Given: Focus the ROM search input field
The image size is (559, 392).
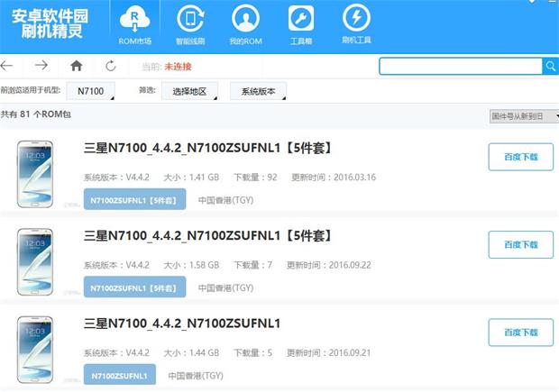Looking at the screenshot, I should click(461, 67).
